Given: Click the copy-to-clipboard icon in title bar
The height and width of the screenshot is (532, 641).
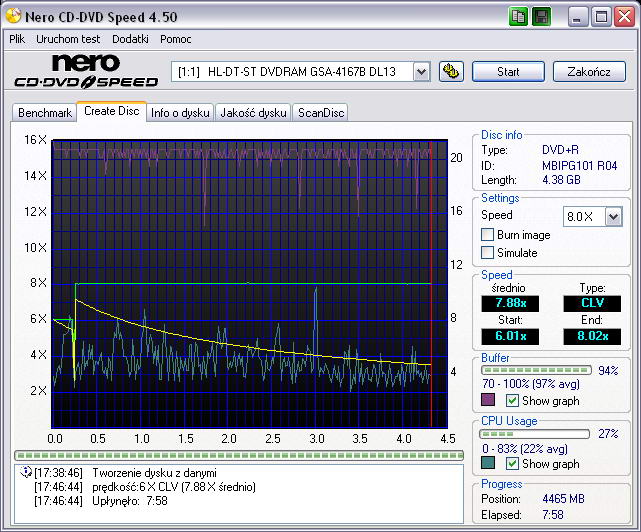Looking at the screenshot, I should [x=518, y=17].
